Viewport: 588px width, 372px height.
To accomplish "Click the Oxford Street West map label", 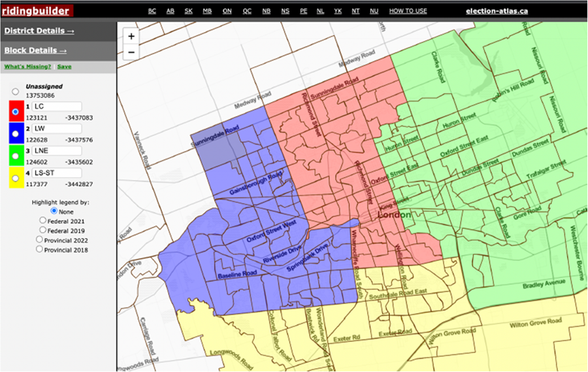I will pyautogui.click(x=272, y=231).
